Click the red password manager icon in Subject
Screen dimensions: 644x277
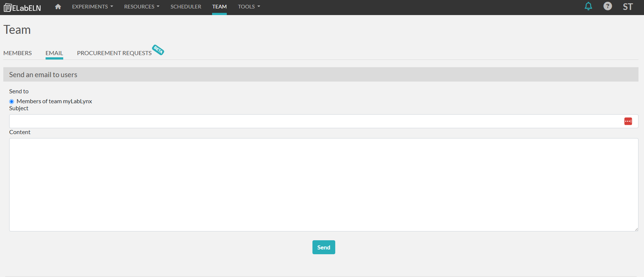point(628,121)
